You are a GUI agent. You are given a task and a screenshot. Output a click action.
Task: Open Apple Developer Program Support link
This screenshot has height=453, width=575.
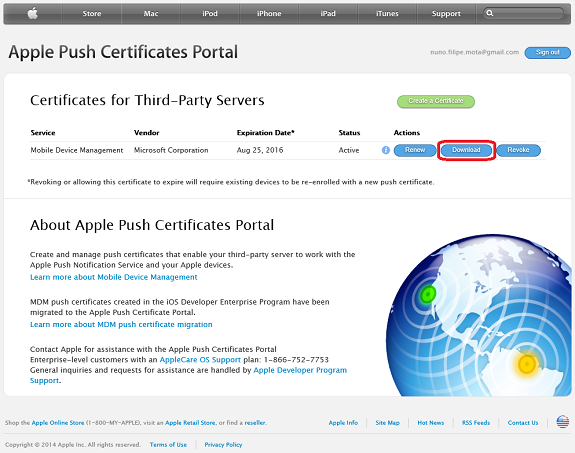tap(300, 370)
